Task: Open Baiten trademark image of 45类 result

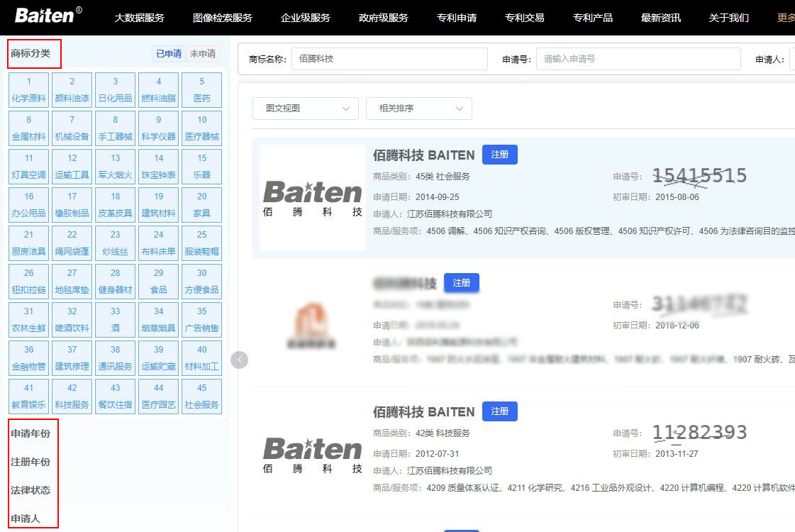Action: [312, 198]
